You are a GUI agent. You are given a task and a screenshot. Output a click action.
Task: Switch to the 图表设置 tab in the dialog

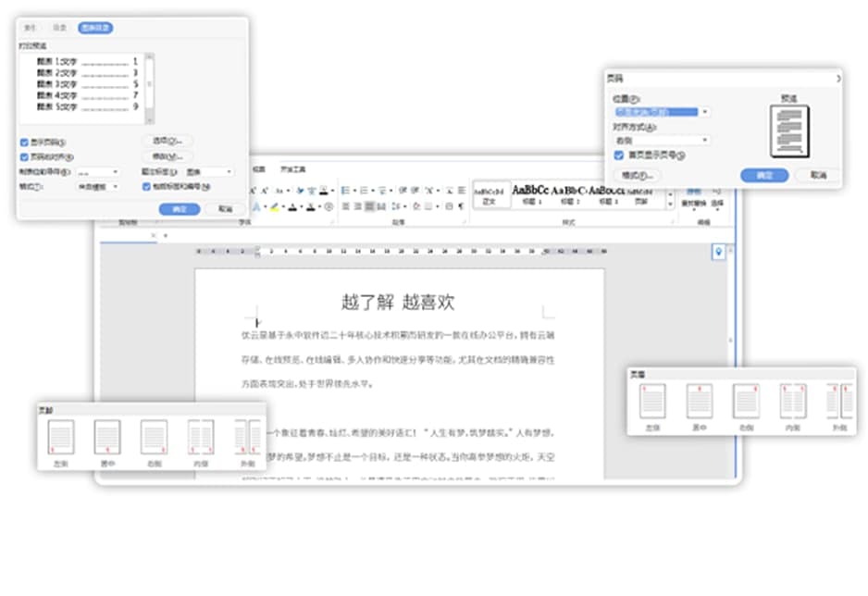click(x=95, y=28)
